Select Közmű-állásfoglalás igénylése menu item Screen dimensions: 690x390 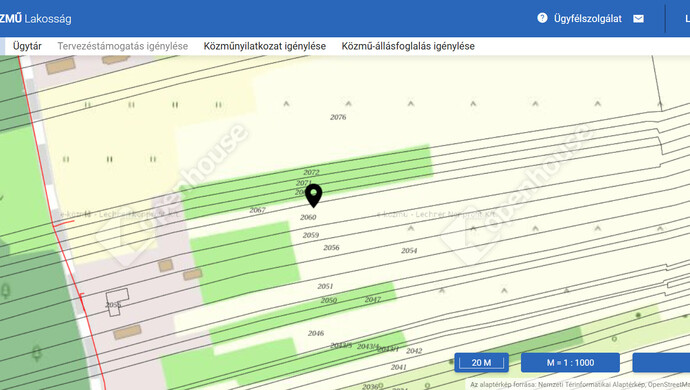click(x=408, y=46)
